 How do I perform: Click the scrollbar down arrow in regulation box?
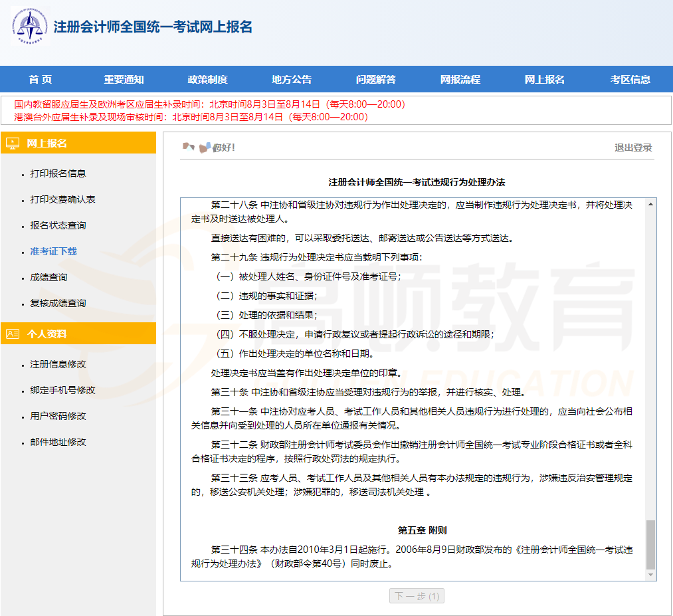(650, 575)
